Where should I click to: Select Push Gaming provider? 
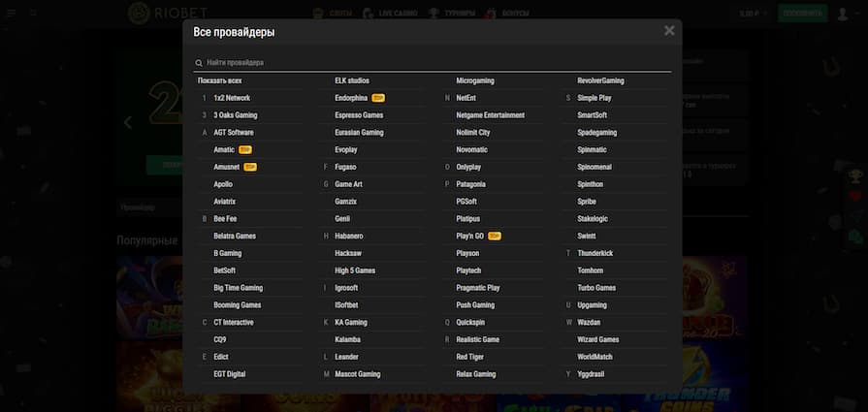(475, 305)
